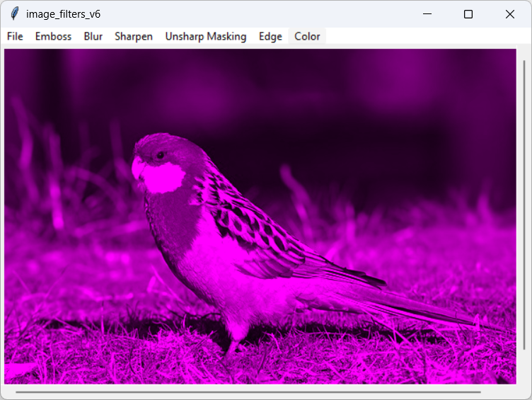Open the Emboss menu
Viewport: 532px width, 400px height.
coord(53,36)
